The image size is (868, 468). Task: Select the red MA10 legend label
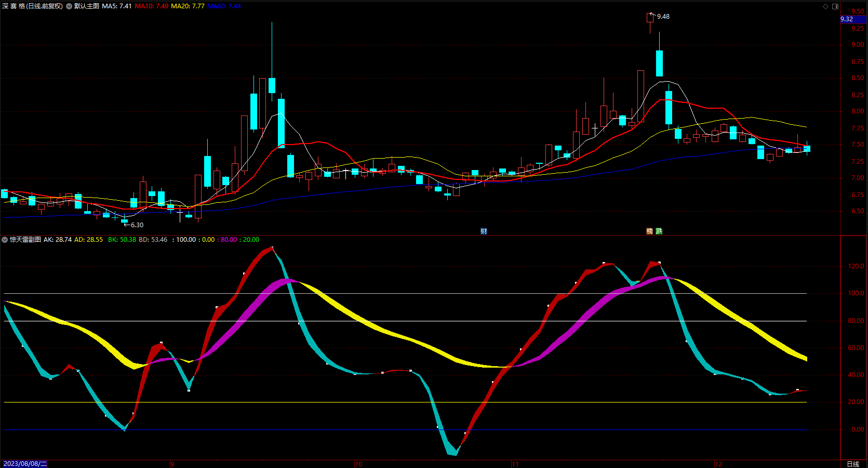click(151, 6)
